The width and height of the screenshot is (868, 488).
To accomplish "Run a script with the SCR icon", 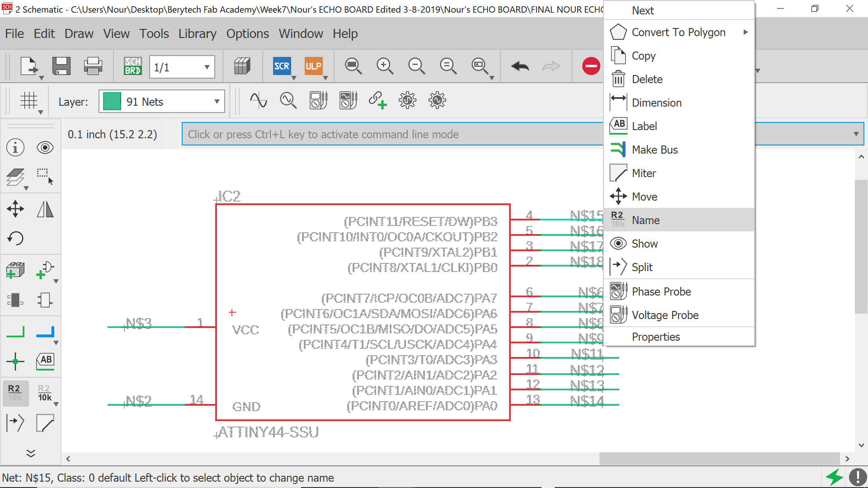I will (x=281, y=66).
